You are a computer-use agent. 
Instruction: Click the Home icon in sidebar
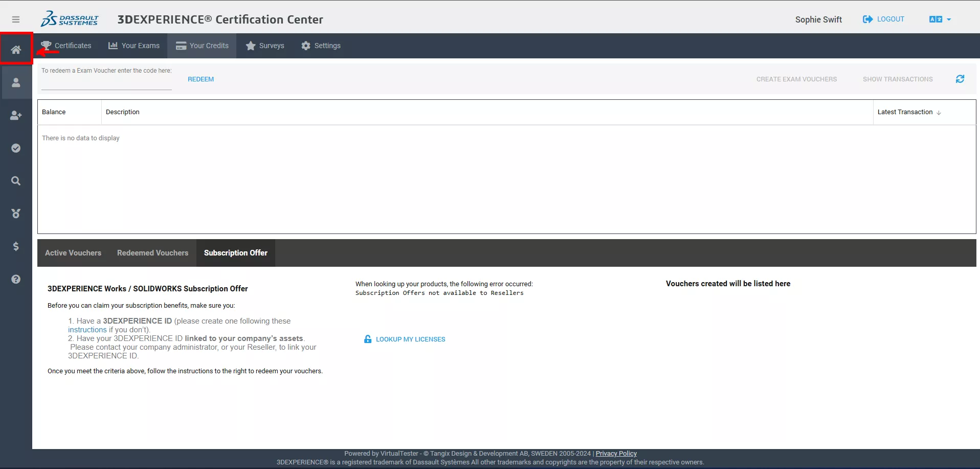click(16, 50)
